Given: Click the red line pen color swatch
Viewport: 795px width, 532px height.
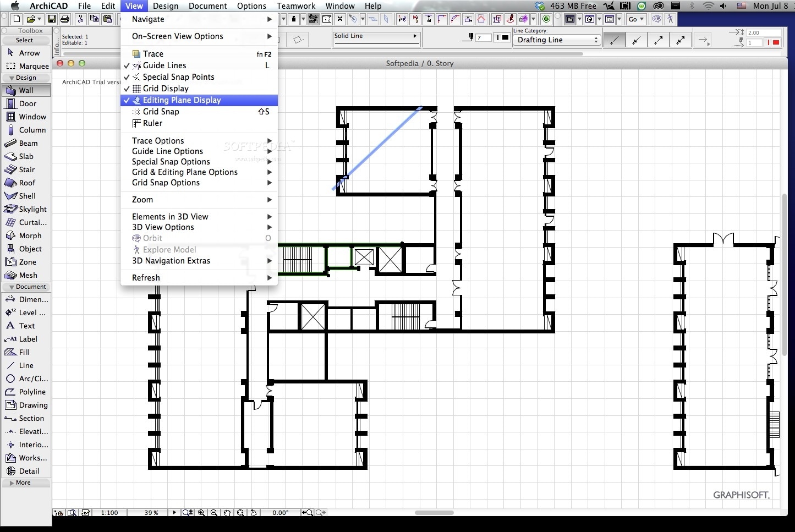Looking at the screenshot, I should 776,42.
